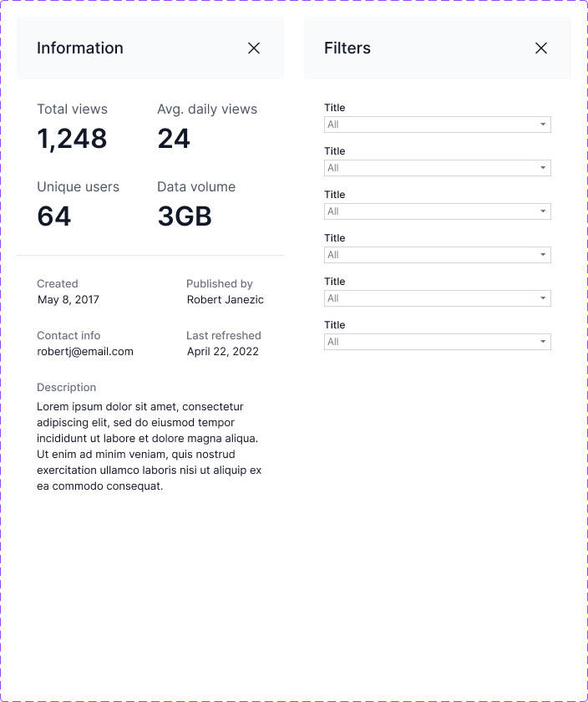Select the Unique users count 64
588x702 pixels.
54,216
